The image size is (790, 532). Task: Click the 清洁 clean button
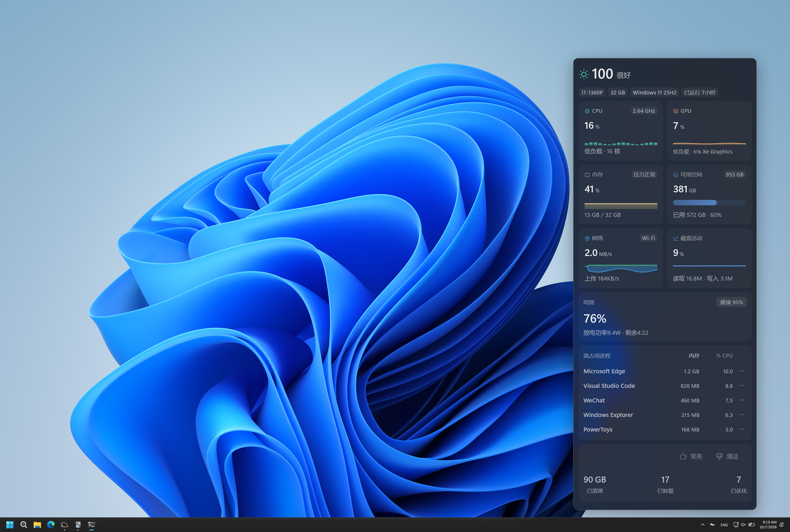727,457
